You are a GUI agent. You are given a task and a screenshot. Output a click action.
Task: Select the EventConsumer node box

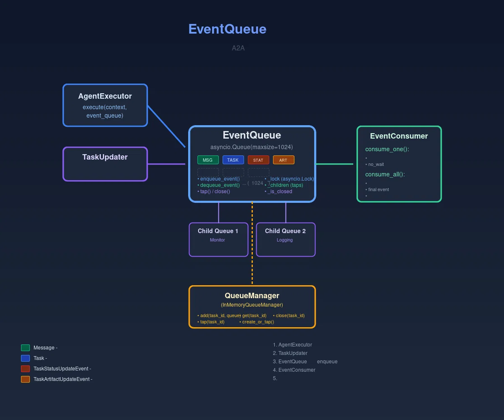pyautogui.click(x=399, y=164)
